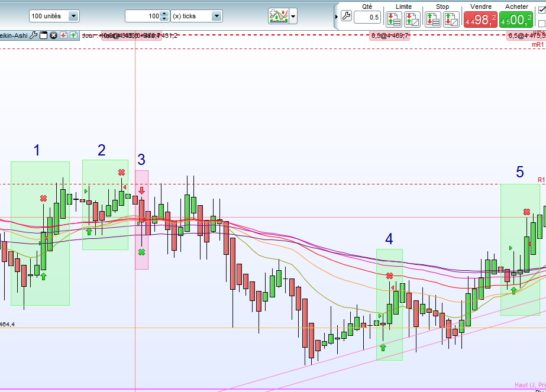Click the window panel icon beside Heikin-Ashi
The image size is (546, 392).
[x=44, y=35]
